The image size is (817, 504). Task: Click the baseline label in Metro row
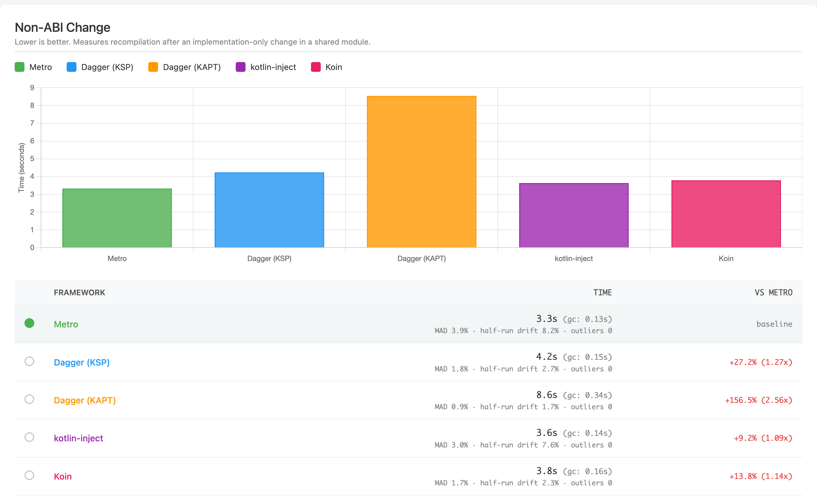774,324
